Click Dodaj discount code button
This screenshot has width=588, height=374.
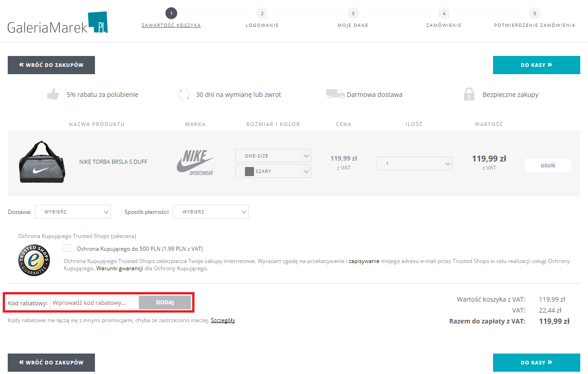pos(165,303)
